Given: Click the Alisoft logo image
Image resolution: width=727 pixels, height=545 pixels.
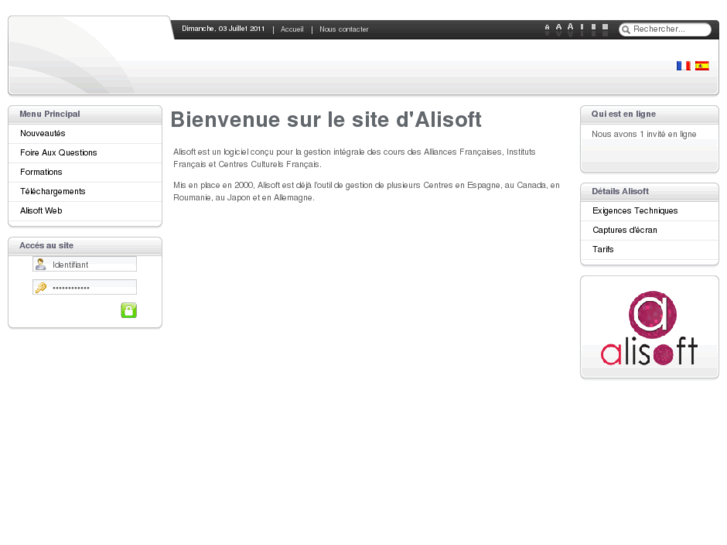Looking at the screenshot, I should pyautogui.click(x=650, y=328).
